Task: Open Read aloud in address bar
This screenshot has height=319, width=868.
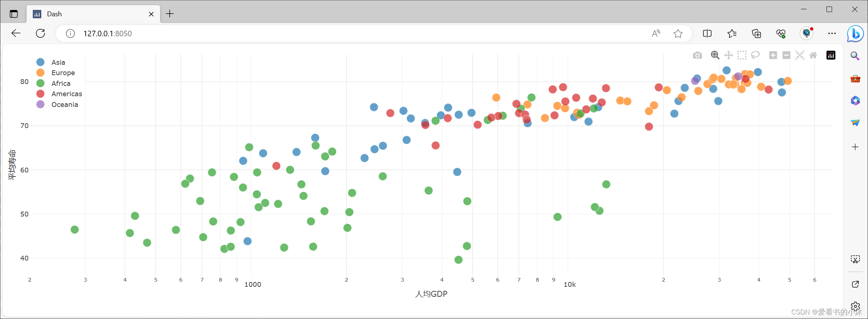Action: (x=656, y=34)
